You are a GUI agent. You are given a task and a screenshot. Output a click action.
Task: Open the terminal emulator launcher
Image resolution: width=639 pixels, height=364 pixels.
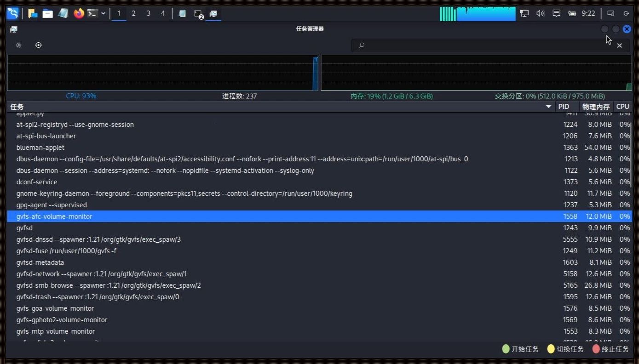(x=92, y=13)
